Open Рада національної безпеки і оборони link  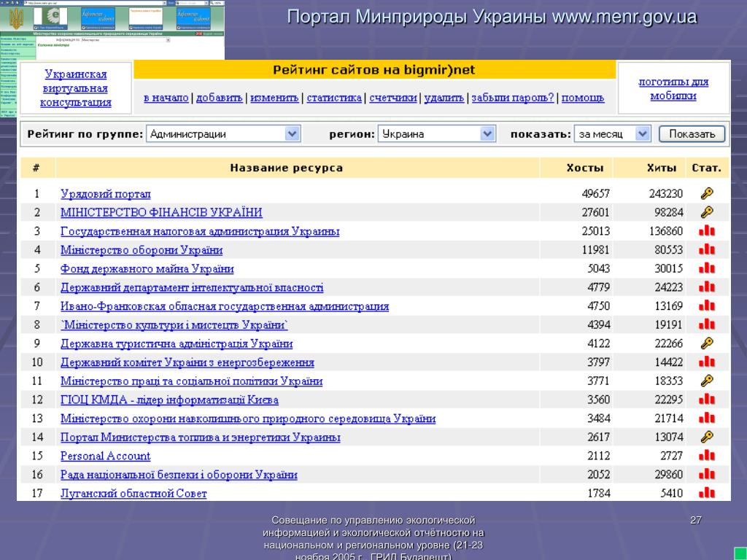tap(179, 475)
